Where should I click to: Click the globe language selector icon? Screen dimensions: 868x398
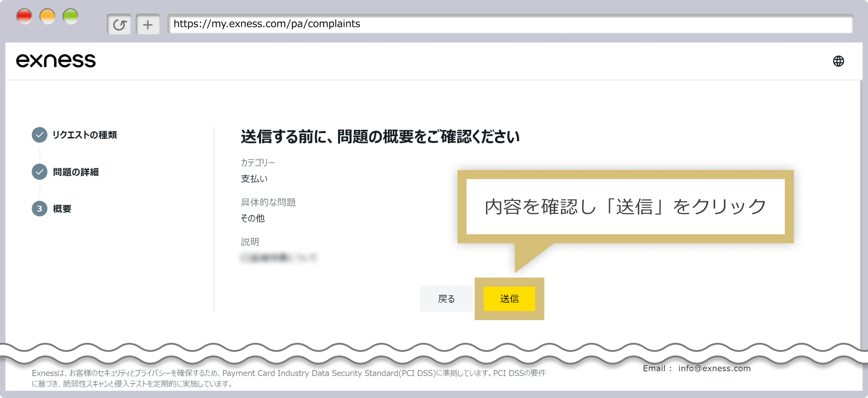pos(838,61)
